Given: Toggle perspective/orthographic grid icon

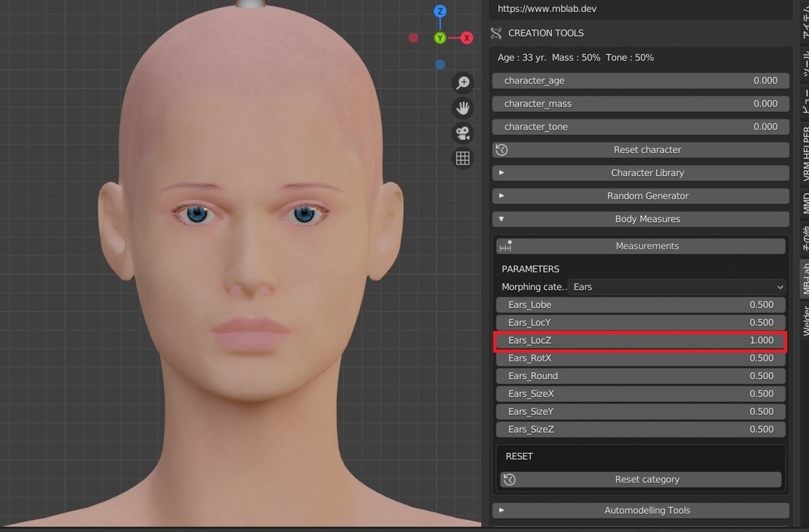Looking at the screenshot, I should [x=462, y=158].
